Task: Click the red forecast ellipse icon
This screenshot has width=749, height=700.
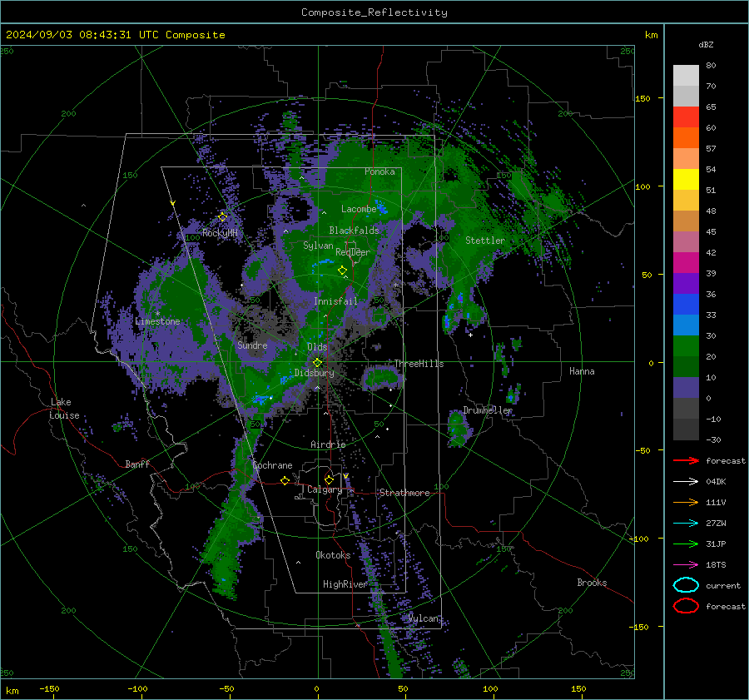Action: pos(686,606)
